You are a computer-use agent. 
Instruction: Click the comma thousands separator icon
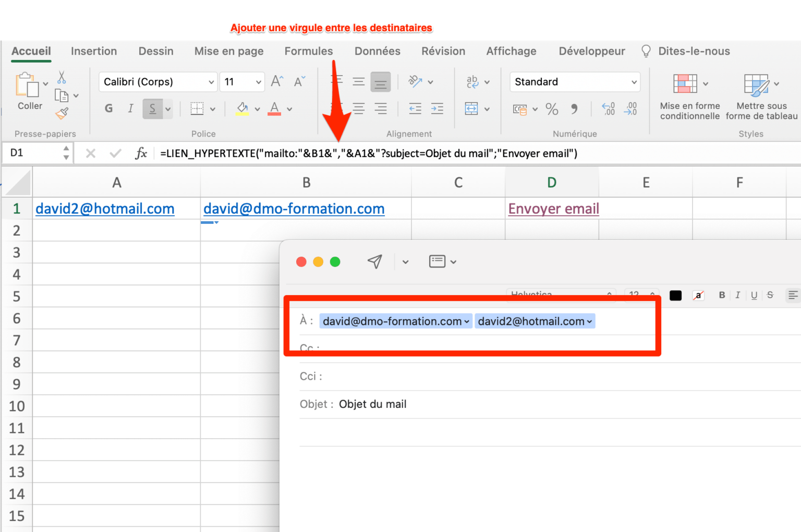[x=574, y=109]
